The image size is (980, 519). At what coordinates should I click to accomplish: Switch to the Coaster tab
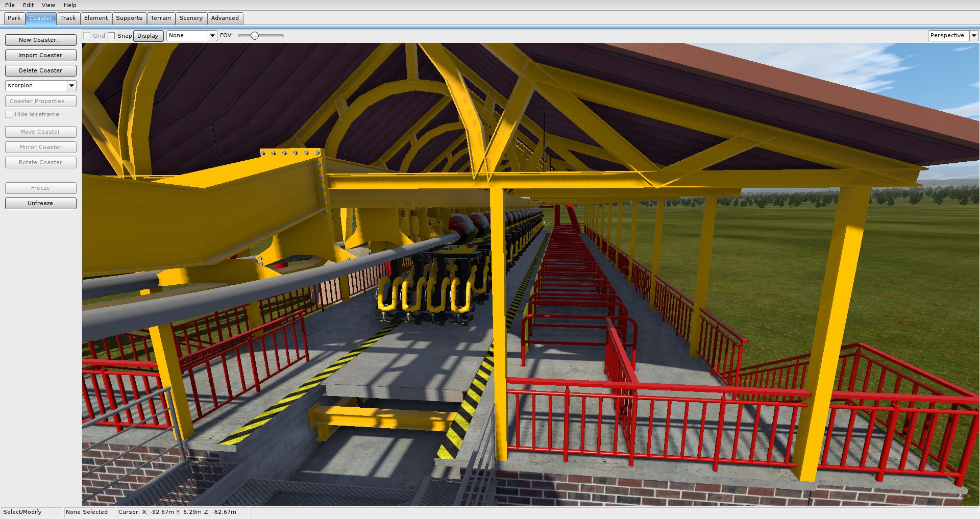coord(40,18)
